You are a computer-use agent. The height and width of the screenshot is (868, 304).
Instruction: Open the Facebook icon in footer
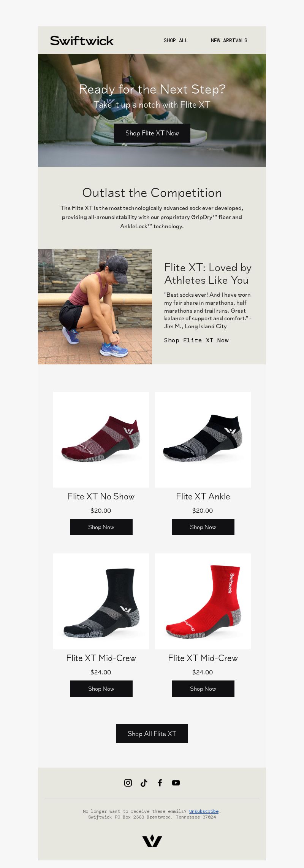pos(160,782)
